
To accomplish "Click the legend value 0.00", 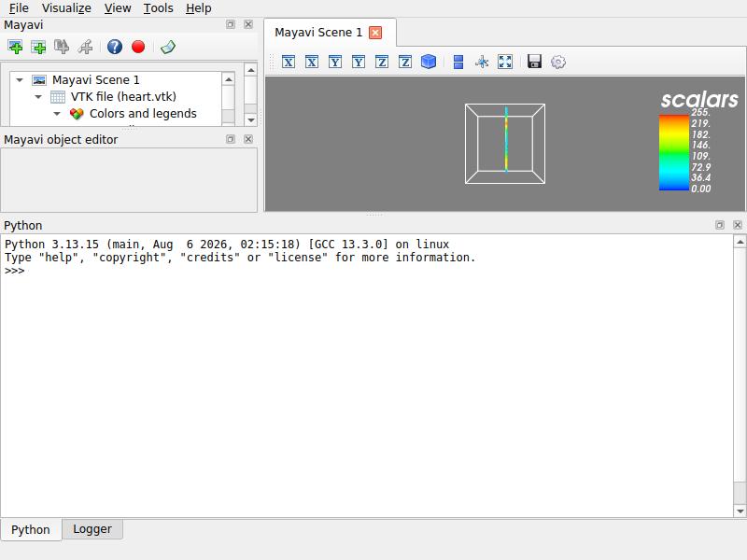I will 701,189.
